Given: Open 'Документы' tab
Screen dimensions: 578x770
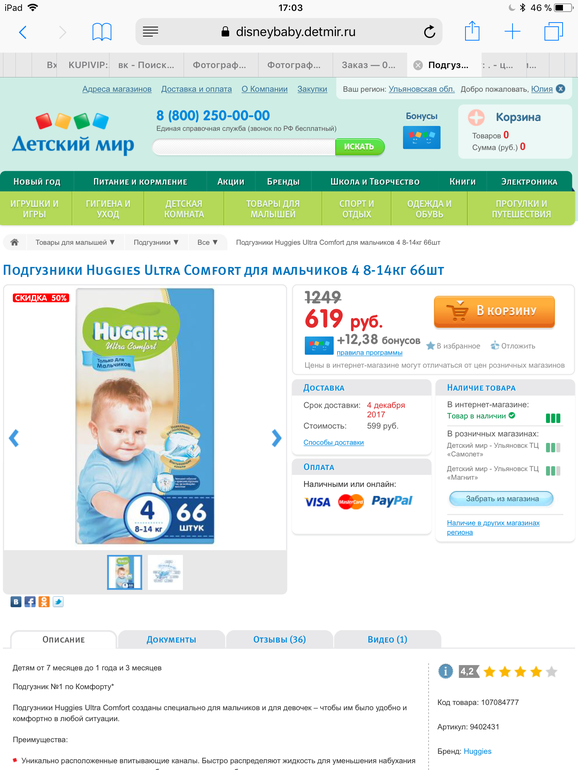Looking at the screenshot, I should 171,639.
